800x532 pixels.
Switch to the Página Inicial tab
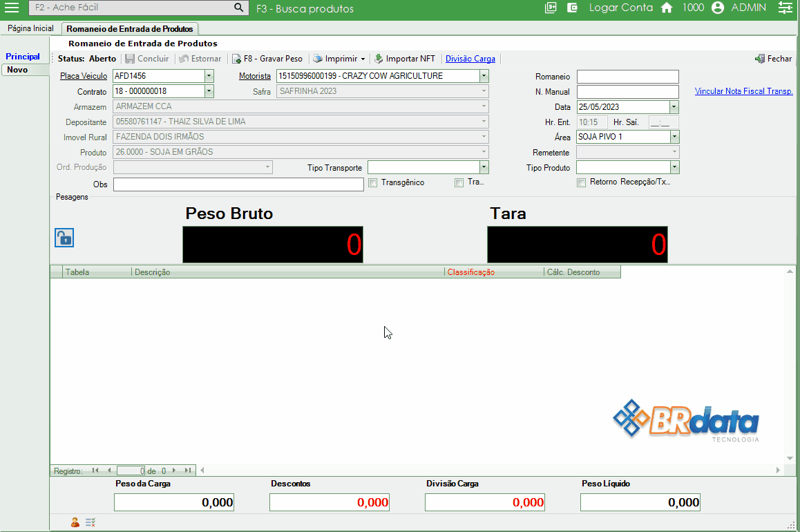(x=30, y=28)
